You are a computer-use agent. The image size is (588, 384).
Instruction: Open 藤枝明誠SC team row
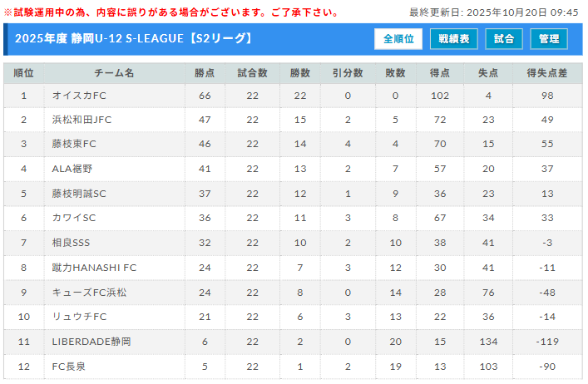79,194
